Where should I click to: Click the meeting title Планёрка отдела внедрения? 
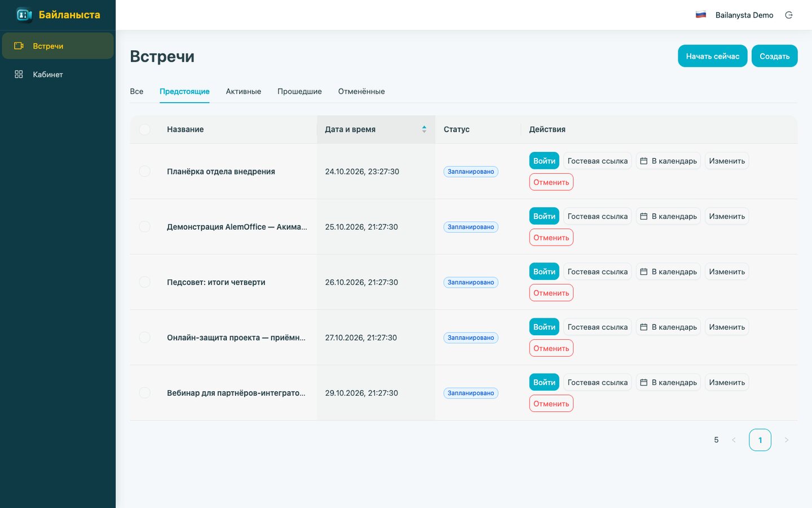[x=221, y=172]
